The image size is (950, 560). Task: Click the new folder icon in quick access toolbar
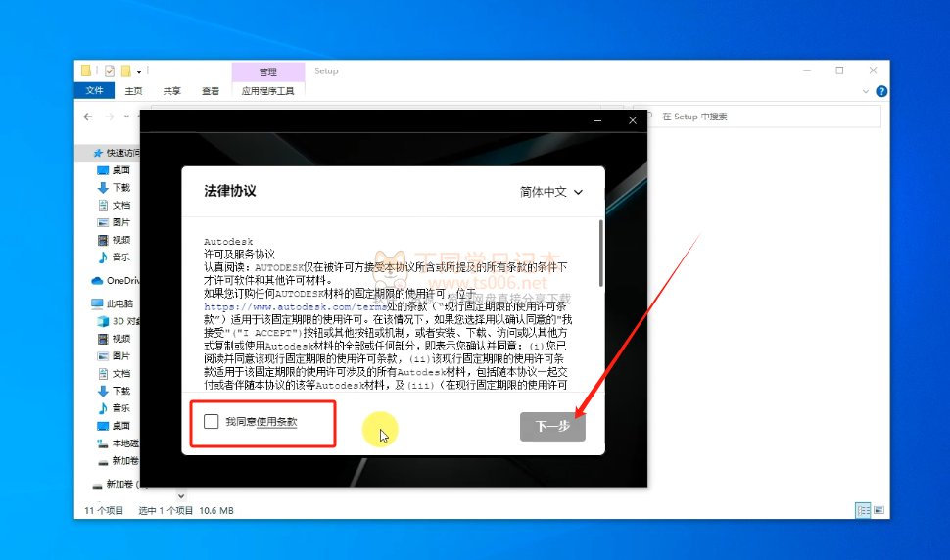125,71
